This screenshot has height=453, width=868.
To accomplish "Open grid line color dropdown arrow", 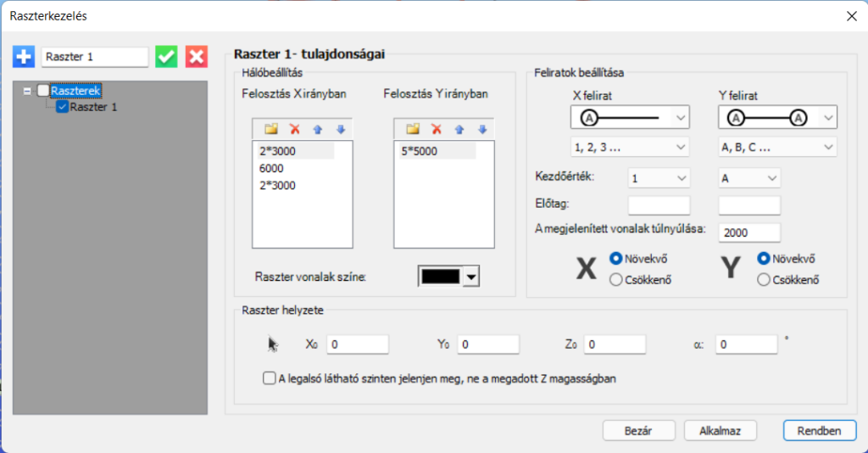I will pyautogui.click(x=471, y=277).
